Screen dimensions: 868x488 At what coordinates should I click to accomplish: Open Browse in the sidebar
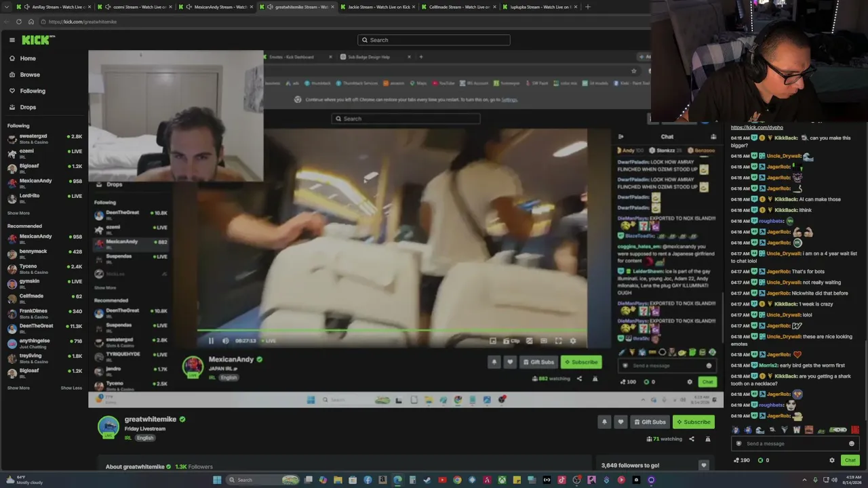[30, 75]
